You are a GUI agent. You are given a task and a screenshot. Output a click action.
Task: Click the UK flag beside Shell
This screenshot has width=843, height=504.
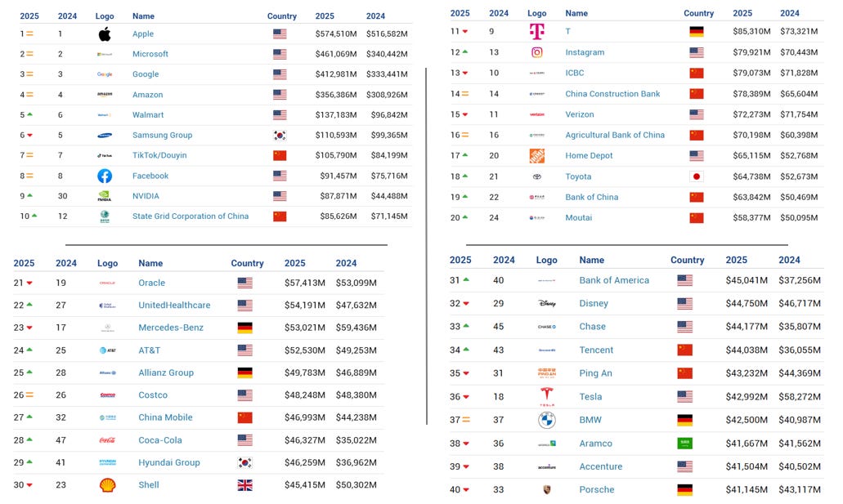tap(244, 485)
